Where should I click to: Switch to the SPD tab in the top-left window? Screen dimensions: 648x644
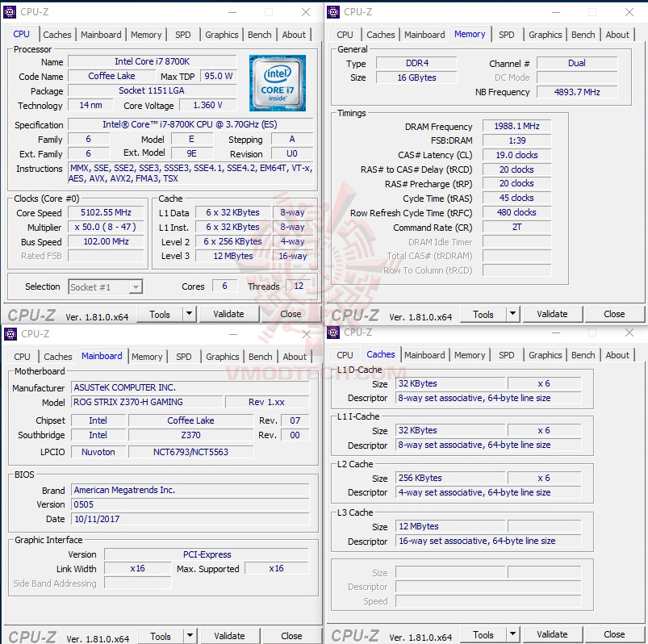click(182, 35)
